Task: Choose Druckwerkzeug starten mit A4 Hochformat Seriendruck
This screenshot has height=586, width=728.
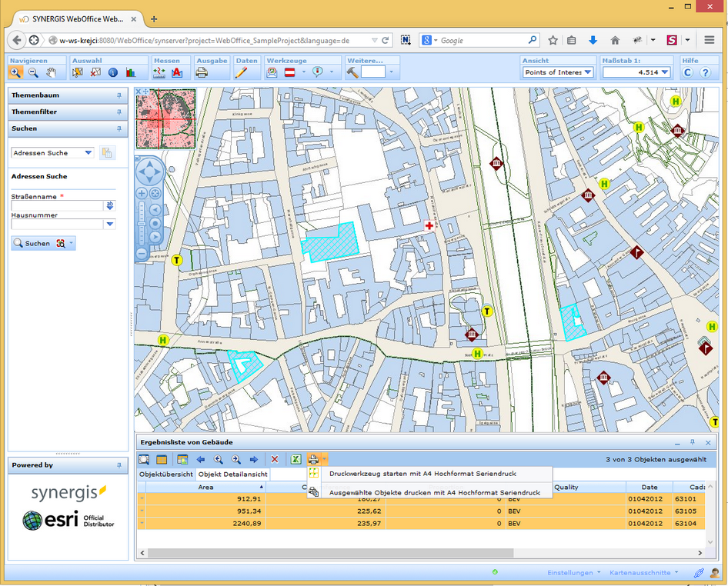Action: tap(422, 474)
